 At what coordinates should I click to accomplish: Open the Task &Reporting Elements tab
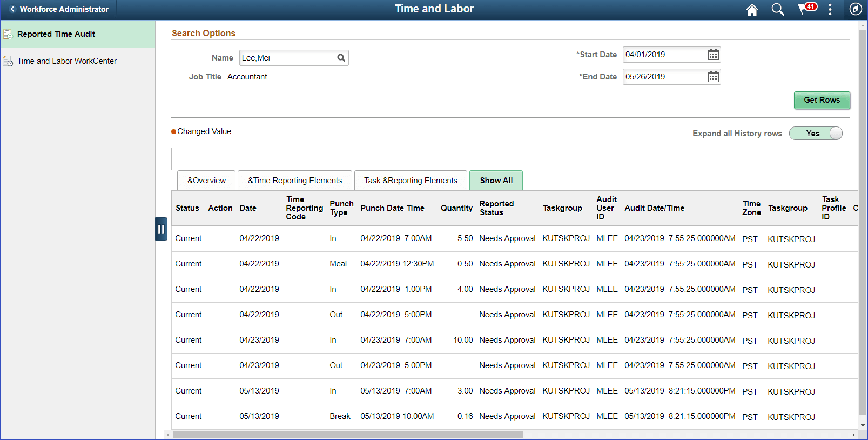coord(411,181)
